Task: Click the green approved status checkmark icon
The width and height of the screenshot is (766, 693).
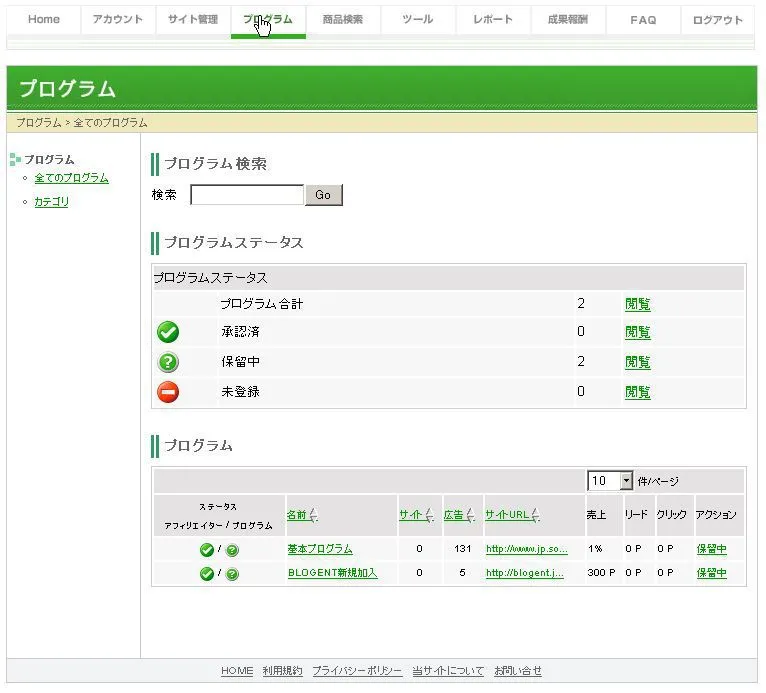Action: coord(168,332)
